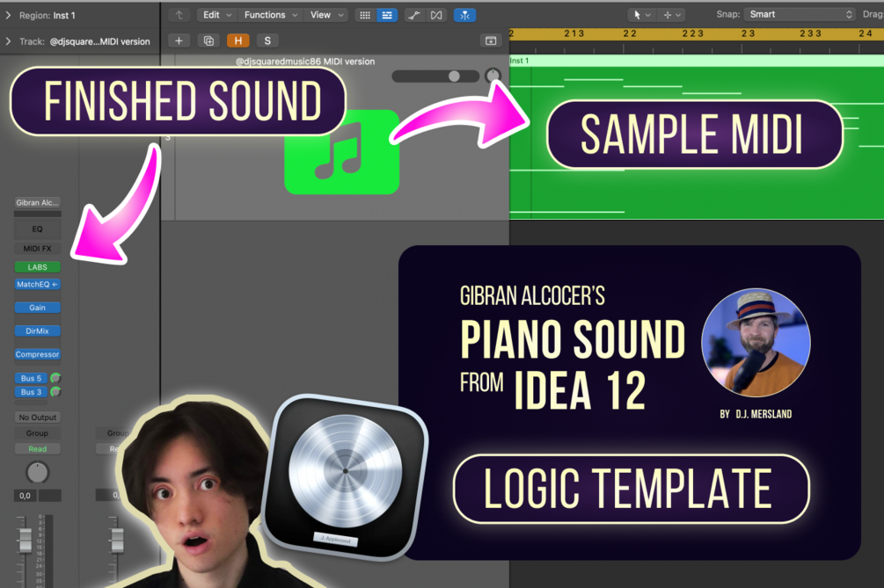Click the back-arrow icon left of Edit
The width and height of the screenshot is (884, 588).
pos(179,15)
